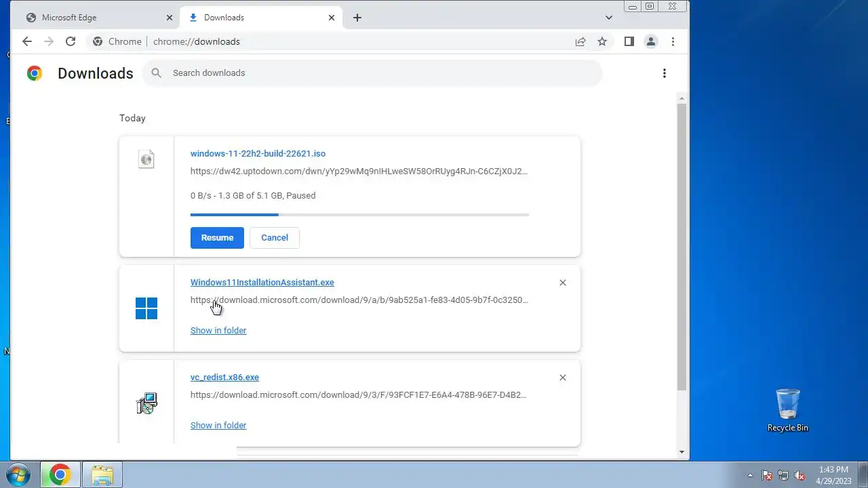Screen dimensions: 868x488
Task: Remove vc_redist.x86.exe from the list
Action: [x=562, y=378]
